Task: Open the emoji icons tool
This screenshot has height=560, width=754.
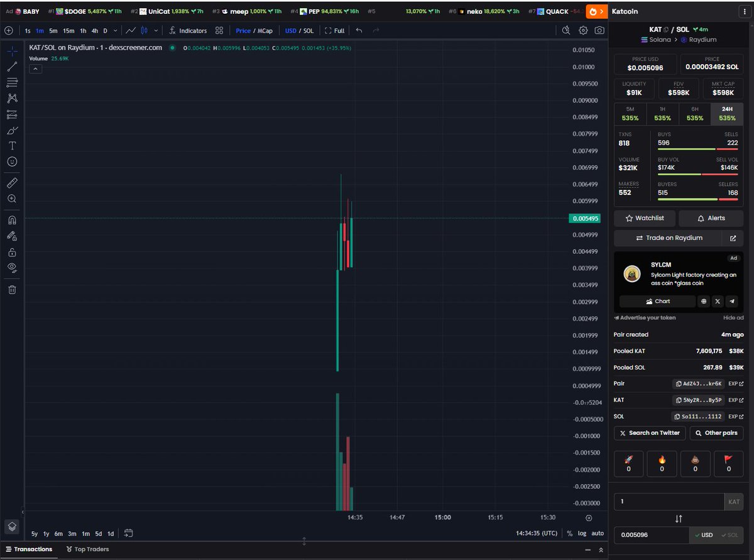Action: point(12,162)
